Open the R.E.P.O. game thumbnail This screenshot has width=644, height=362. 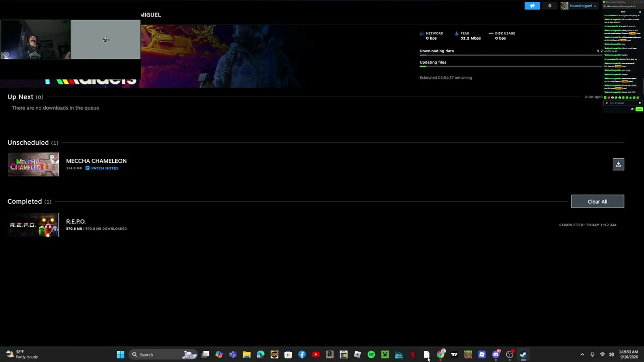(x=33, y=225)
